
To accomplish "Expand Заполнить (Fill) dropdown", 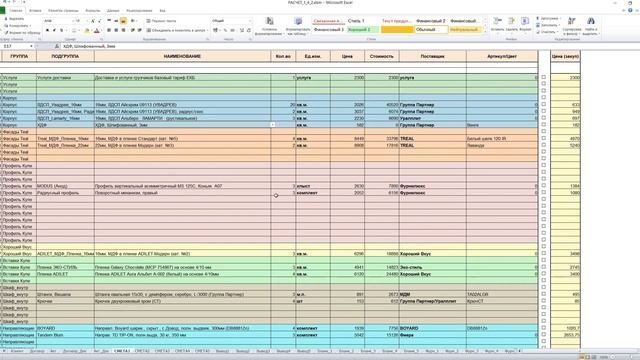I will click(559, 25).
